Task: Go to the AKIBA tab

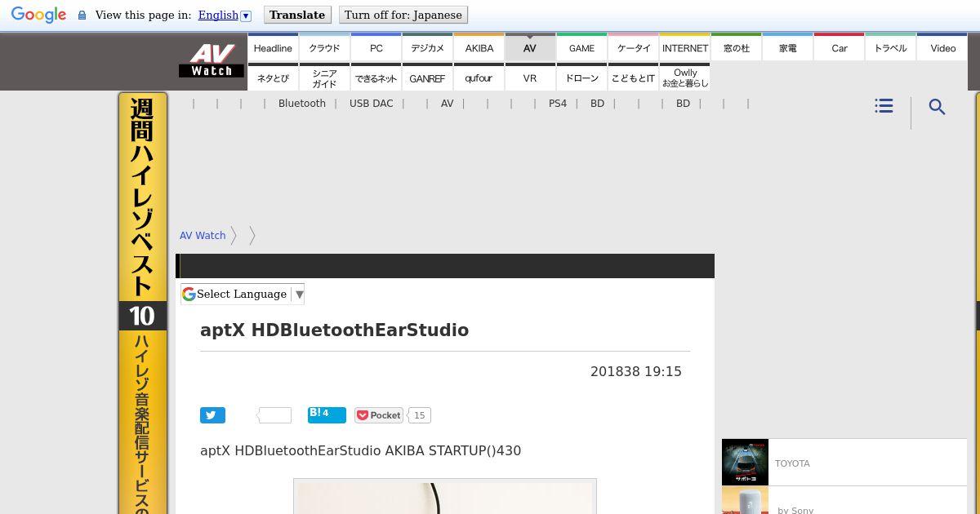Action: [x=479, y=48]
